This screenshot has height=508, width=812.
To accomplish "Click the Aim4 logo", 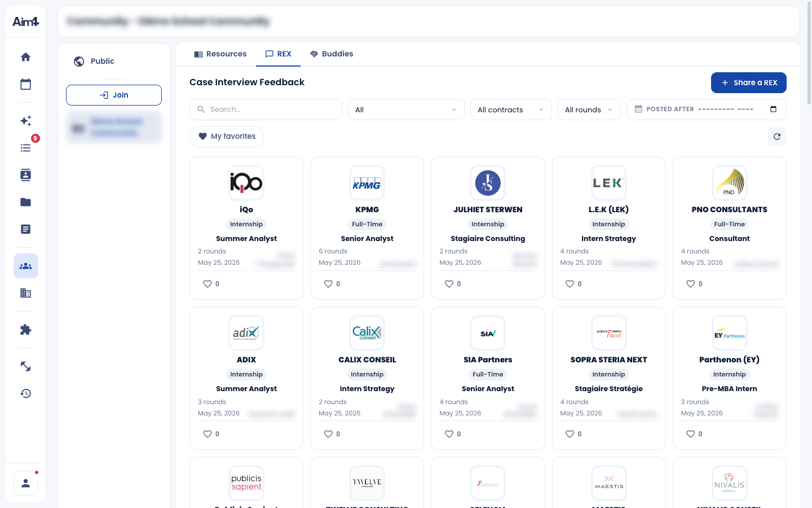I will pos(26,21).
